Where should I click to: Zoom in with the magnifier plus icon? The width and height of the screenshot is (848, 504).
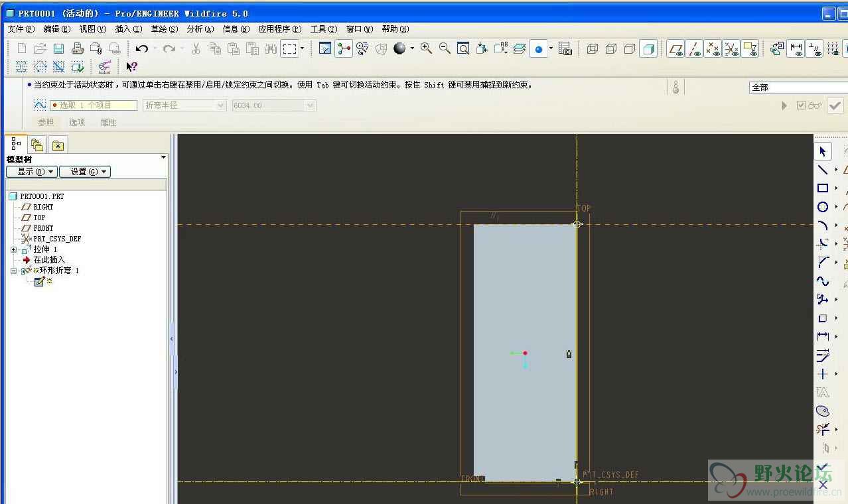coord(426,48)
